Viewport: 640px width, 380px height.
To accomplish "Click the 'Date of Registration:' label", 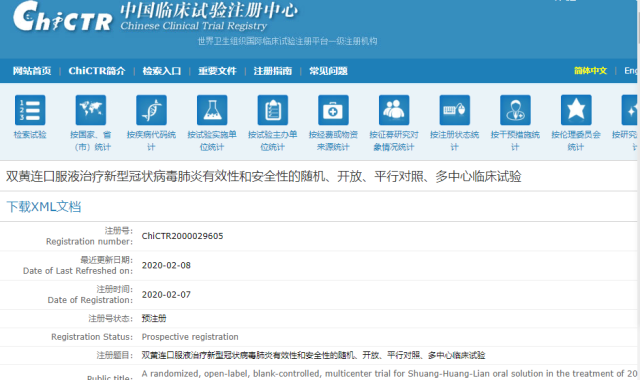I will 90,300.
